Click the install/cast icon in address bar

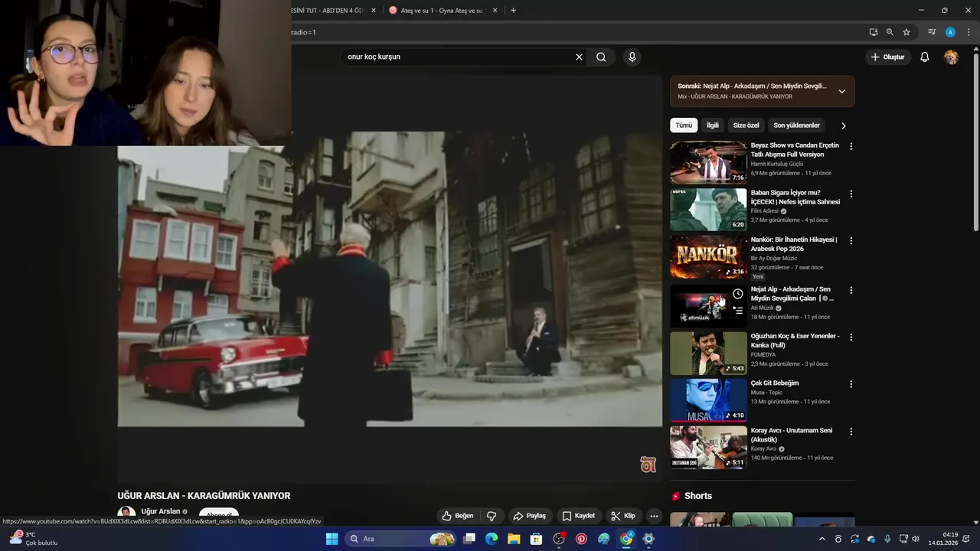[873, 32]
